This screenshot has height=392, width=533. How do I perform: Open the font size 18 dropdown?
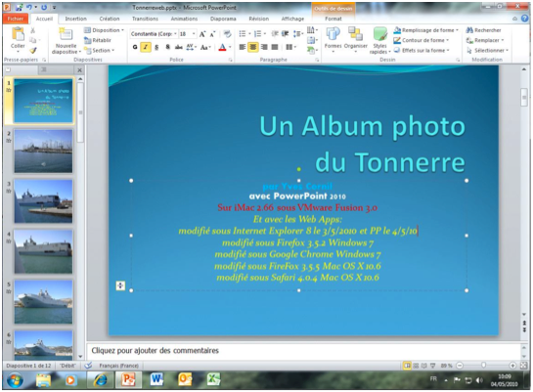coord(194,34)
